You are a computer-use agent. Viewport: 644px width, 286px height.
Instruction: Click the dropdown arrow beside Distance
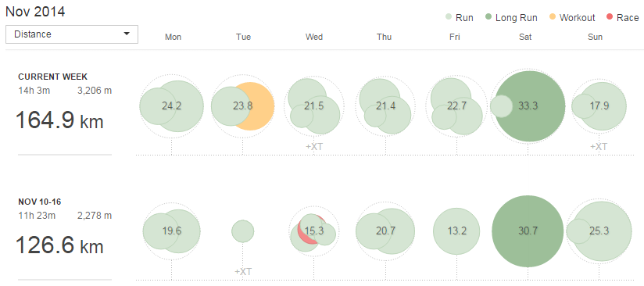[127, 34]
